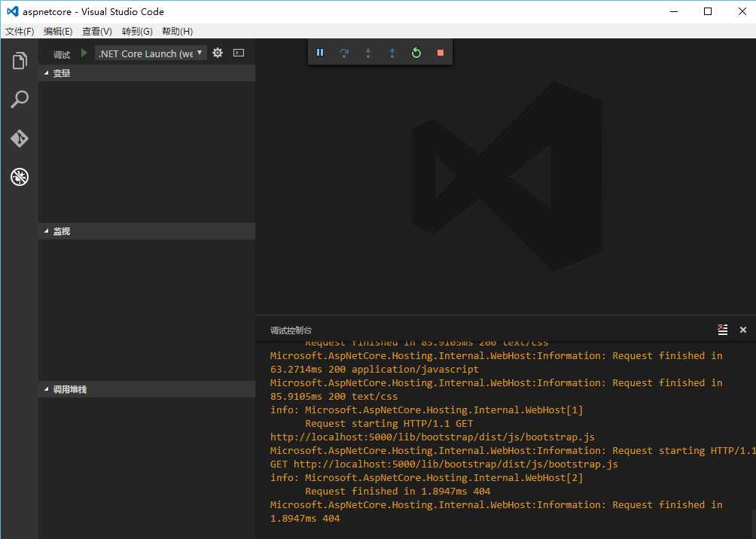
Task: Open launch.json with gear icon
Action: click(218, 53)
